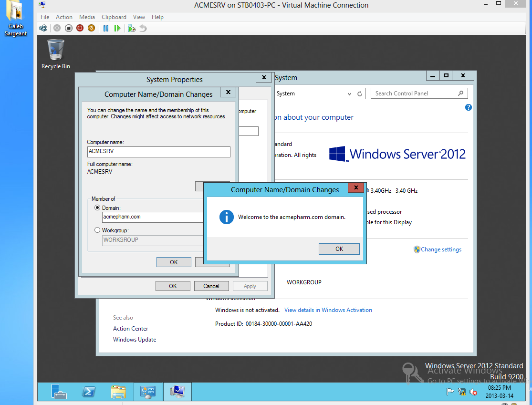Image resolution: width=532 pixels, height=405 pixels.
Task: Close the System Properties dialog
Action: (264, 77)
